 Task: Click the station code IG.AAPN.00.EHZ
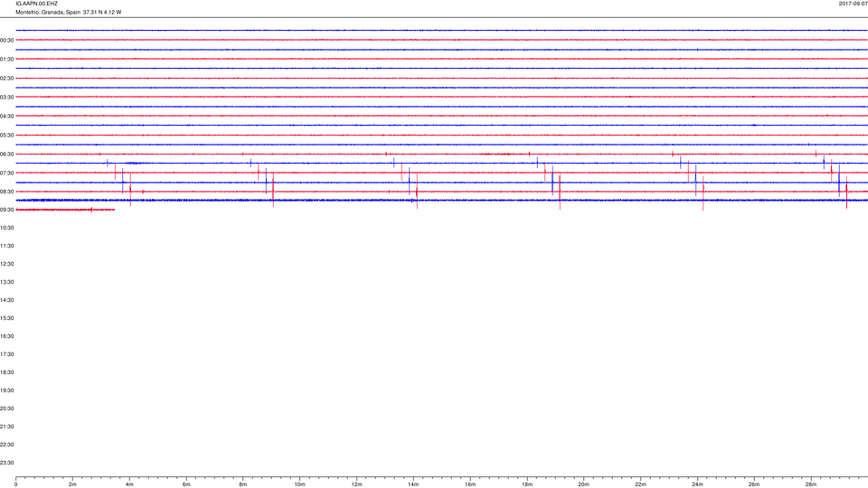click(x=36, y=4)
